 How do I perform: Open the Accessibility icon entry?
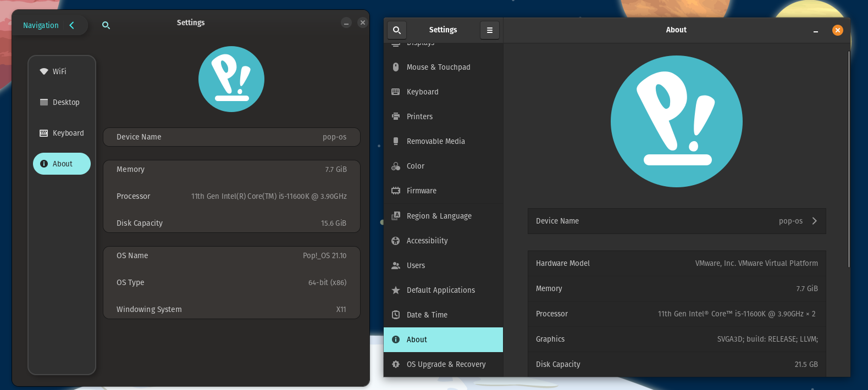[396, 241]
